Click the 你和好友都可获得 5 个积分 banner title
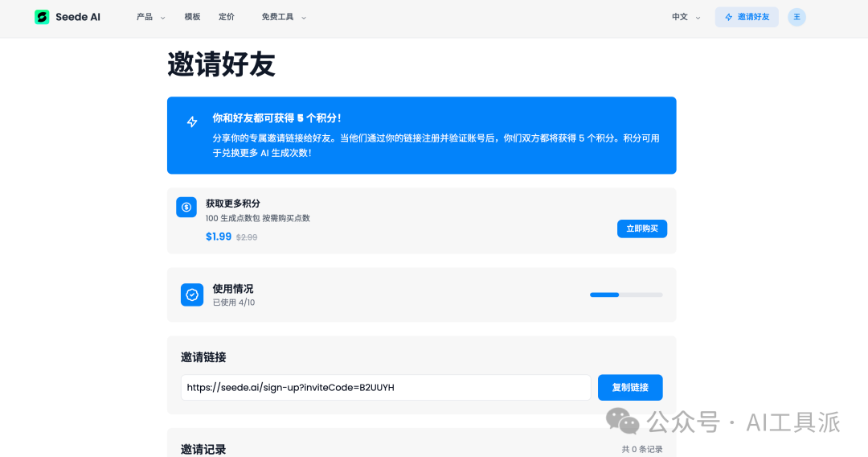Screen dimensions: 868x457 pyautogui.click(x=276, y=118)
